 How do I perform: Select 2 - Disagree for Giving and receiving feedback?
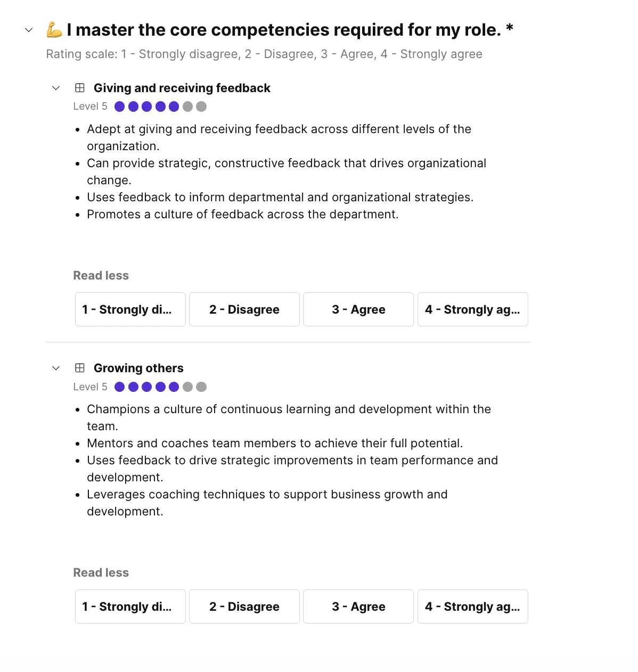(244, 309)
